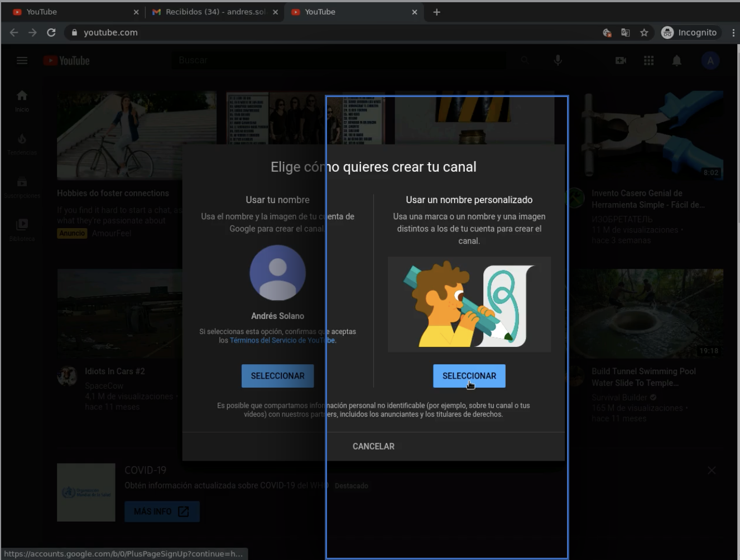
Task: Bookmark this page with the star
Action: coord(644,32)
